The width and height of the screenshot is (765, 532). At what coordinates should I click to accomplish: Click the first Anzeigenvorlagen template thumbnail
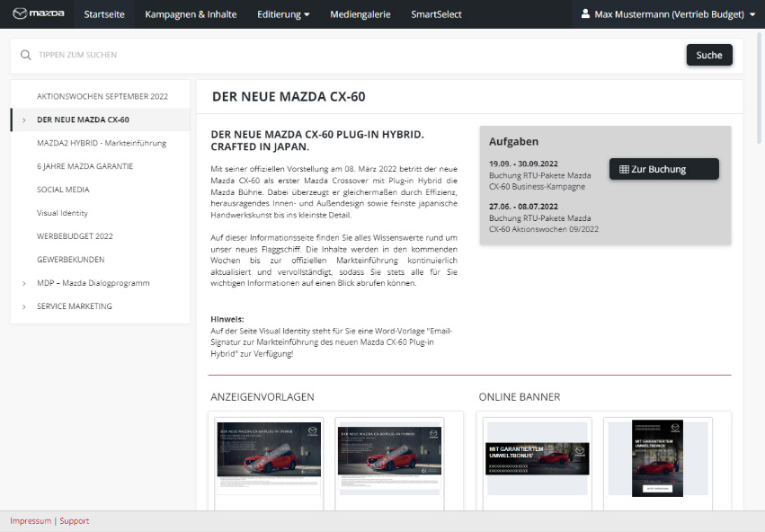267,458
